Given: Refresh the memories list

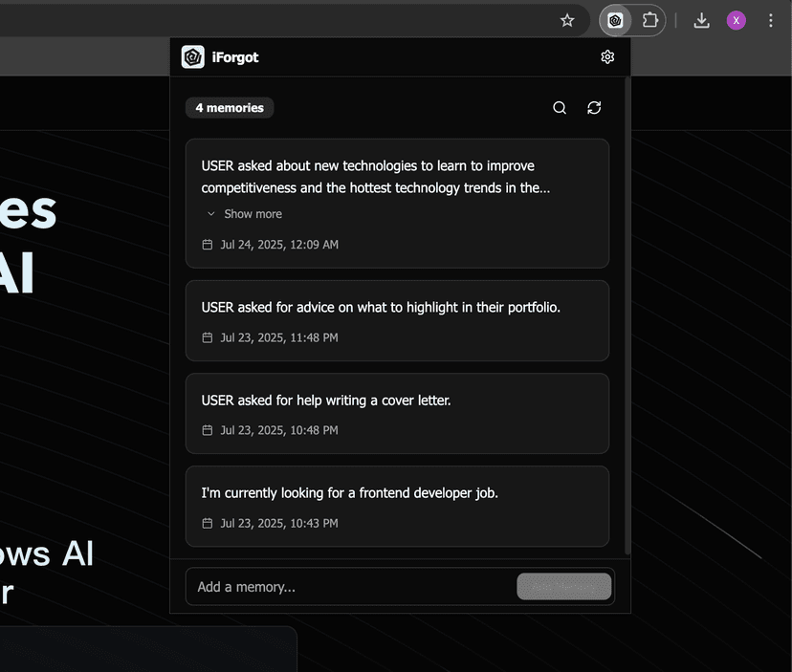Looking at the screenshot, I should (x=594, y=108).
